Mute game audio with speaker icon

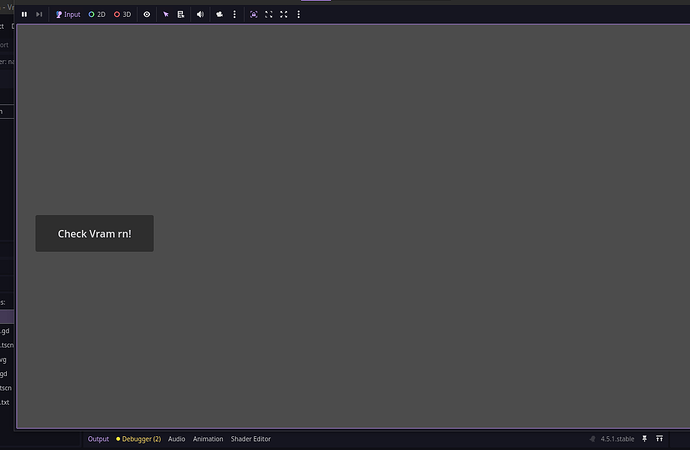click(200, 15)
